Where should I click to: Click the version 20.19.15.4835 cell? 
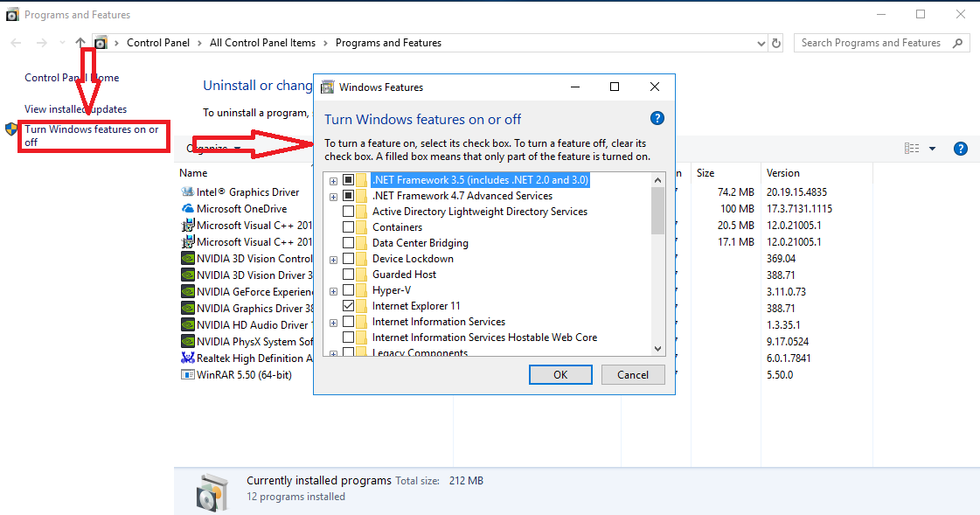click(797, 191)
